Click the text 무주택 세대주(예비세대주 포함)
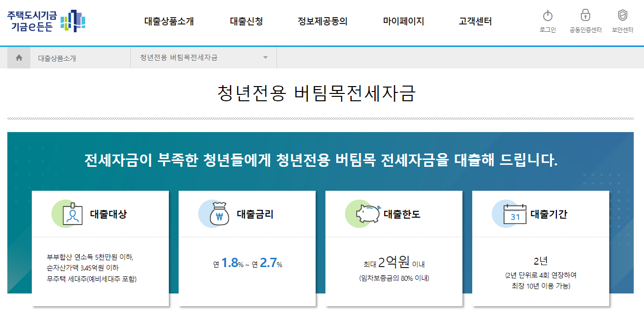644x315 pixels. [92, 279]
